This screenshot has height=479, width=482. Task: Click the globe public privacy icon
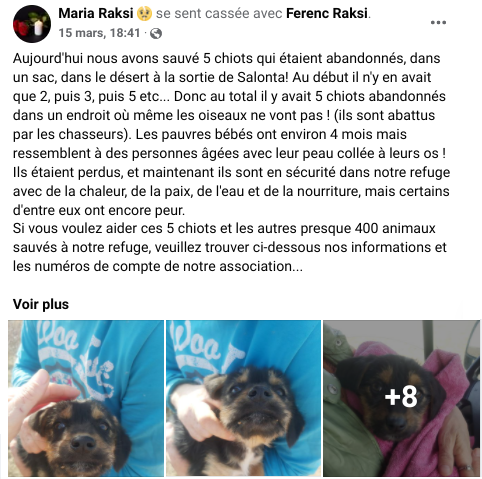(x=156, y=33)
